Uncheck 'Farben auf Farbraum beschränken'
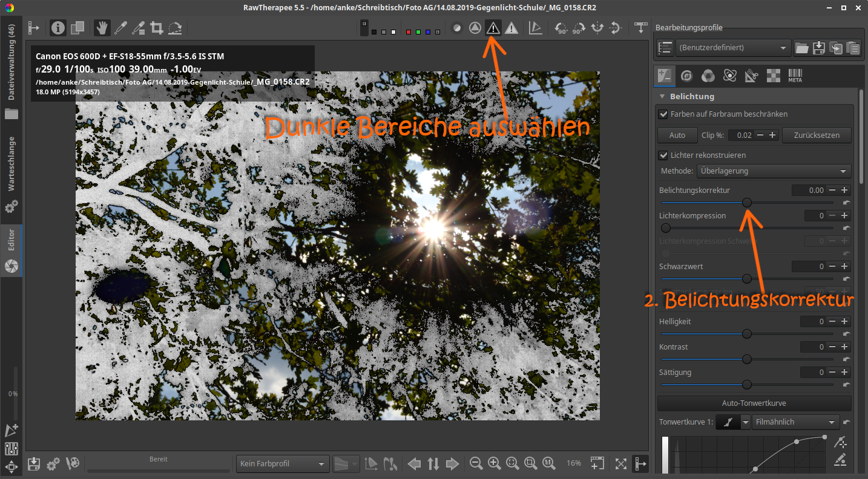This screenshot has width=868, height=479. pyautogui.click(x=663, y=114)
